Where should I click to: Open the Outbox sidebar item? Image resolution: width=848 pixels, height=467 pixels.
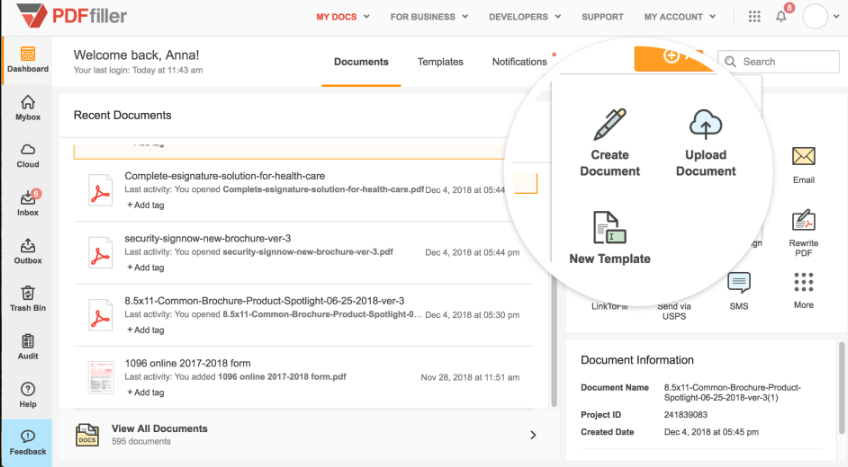pos(28,251)
